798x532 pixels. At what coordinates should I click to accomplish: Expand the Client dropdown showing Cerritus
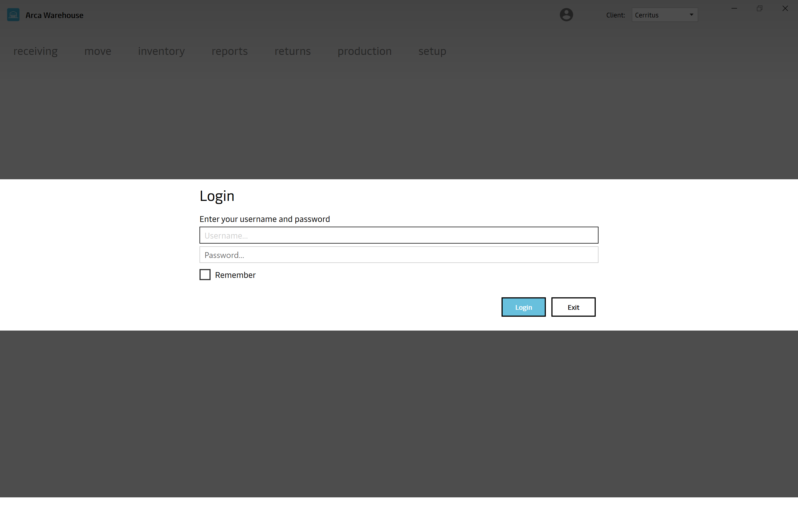click(665, 15)
